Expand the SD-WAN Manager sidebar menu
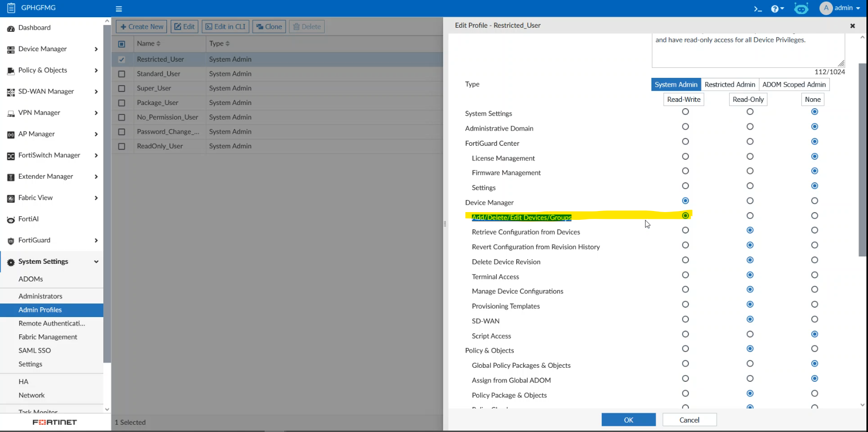 click(96, 92)
